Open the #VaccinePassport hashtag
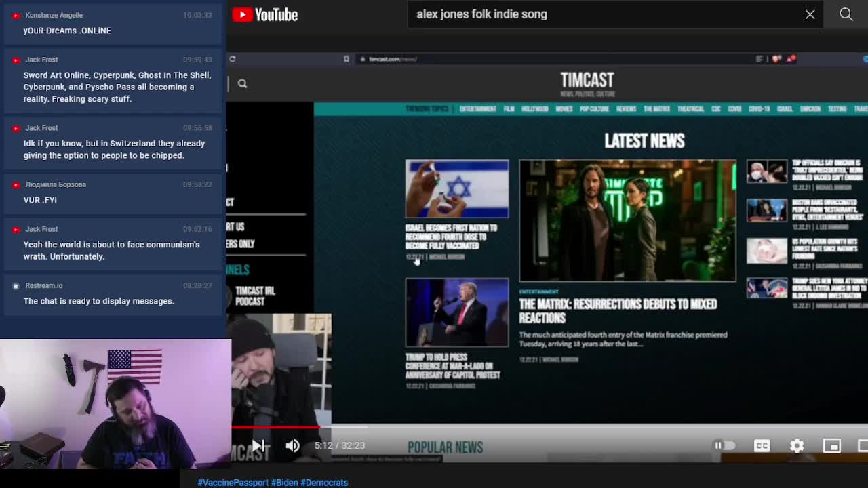The height and width of the screenshot is (488, 868). point(233,483)
